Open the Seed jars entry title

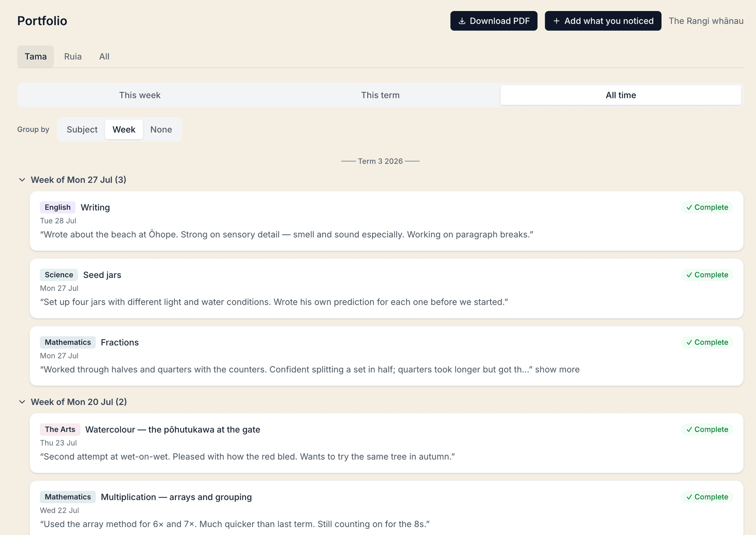(x=102, y=275)
